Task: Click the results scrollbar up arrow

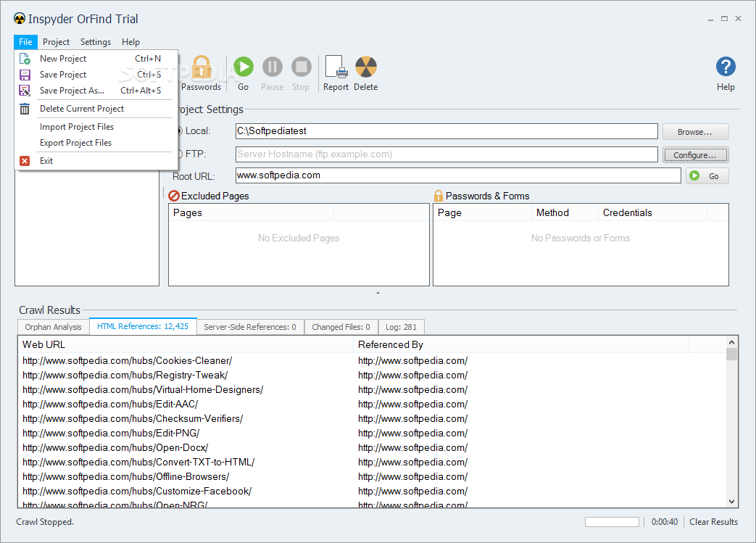Action: (x=731, y=342)
